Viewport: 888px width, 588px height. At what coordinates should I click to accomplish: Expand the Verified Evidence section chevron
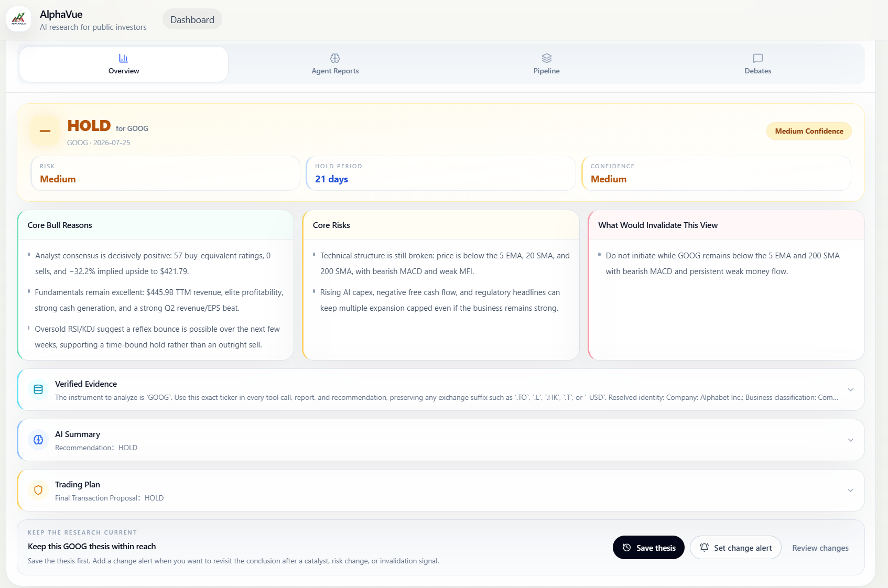click(x=850, y=390)
